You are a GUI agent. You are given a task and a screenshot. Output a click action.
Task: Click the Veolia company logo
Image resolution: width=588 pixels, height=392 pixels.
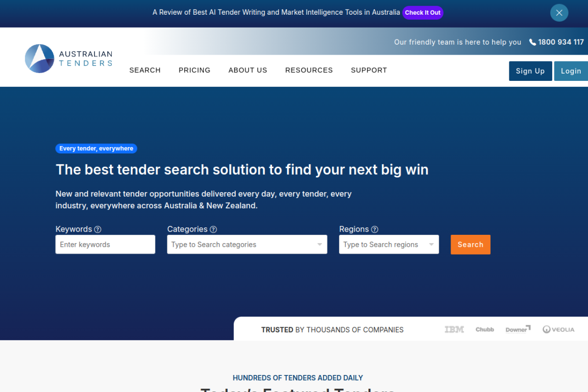558,330
